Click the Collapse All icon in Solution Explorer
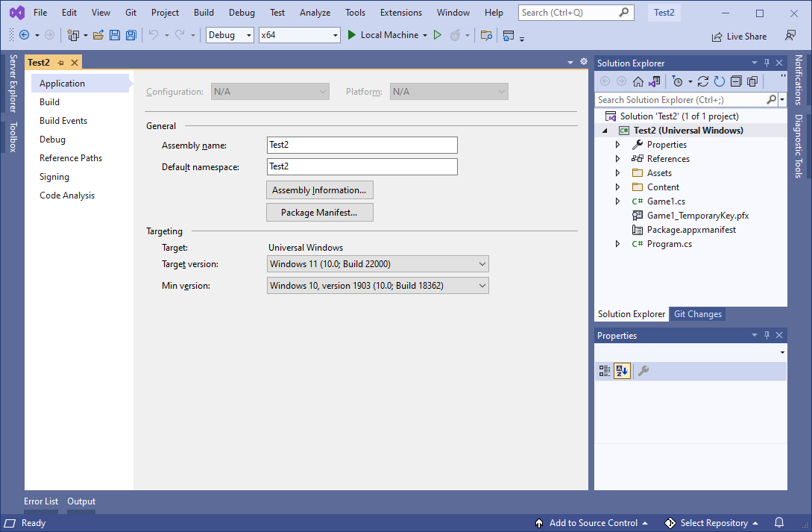The width and height of the screenshot is (812, 532). [x=736, y=81]
